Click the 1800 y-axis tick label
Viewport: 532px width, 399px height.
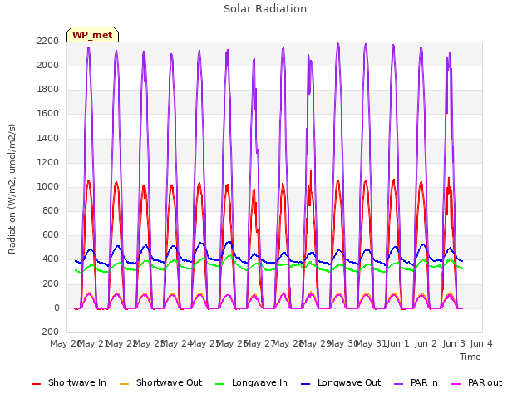coord(48,89)
